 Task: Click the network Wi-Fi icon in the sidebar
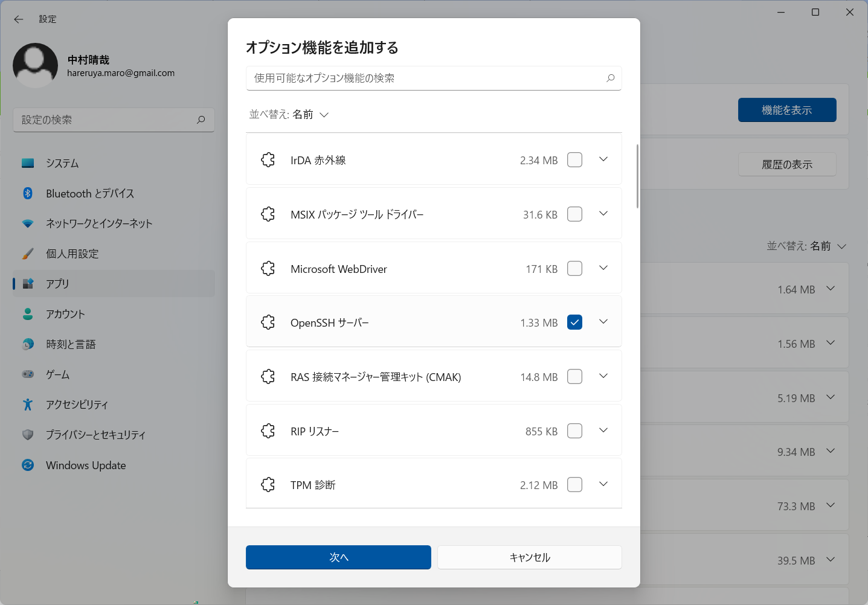coord(28,223)
